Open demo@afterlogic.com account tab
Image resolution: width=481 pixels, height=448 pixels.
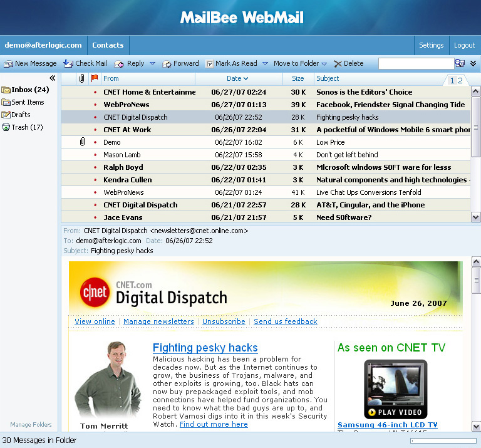(43, 45)
